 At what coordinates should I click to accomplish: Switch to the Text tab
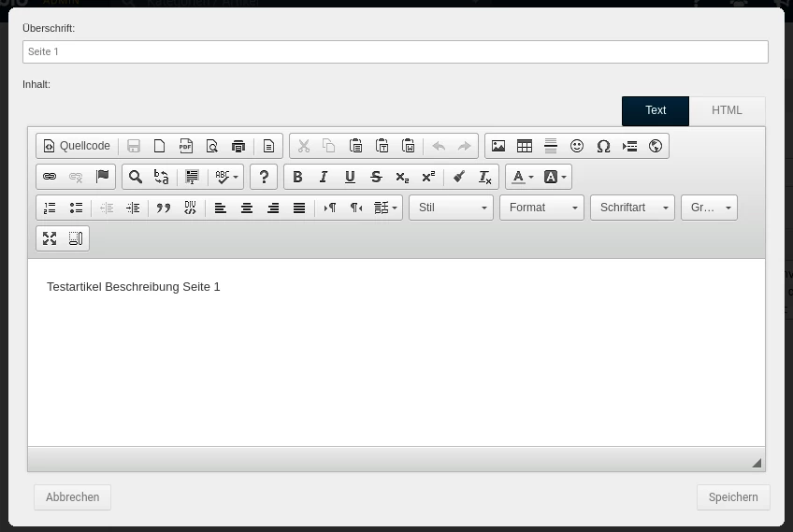[656, 110]
